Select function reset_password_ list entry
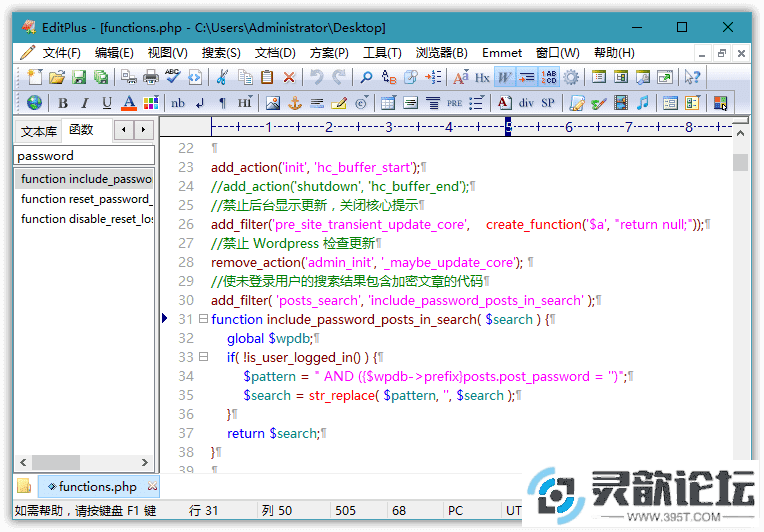 (84, 199)
